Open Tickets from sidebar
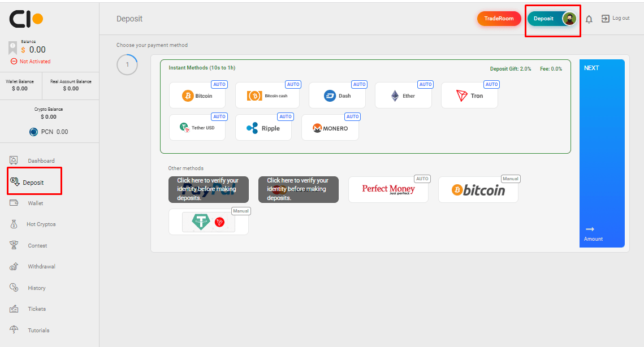 click(x=37, y=309)
